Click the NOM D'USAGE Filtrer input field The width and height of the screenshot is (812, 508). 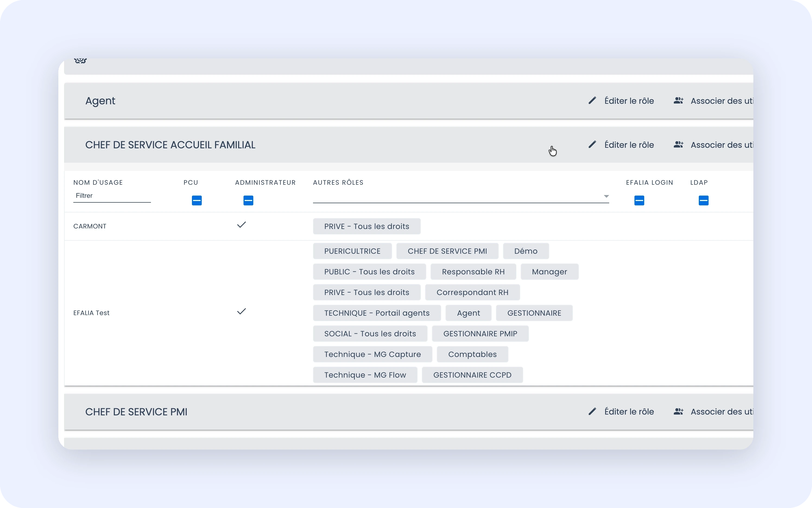112,196
